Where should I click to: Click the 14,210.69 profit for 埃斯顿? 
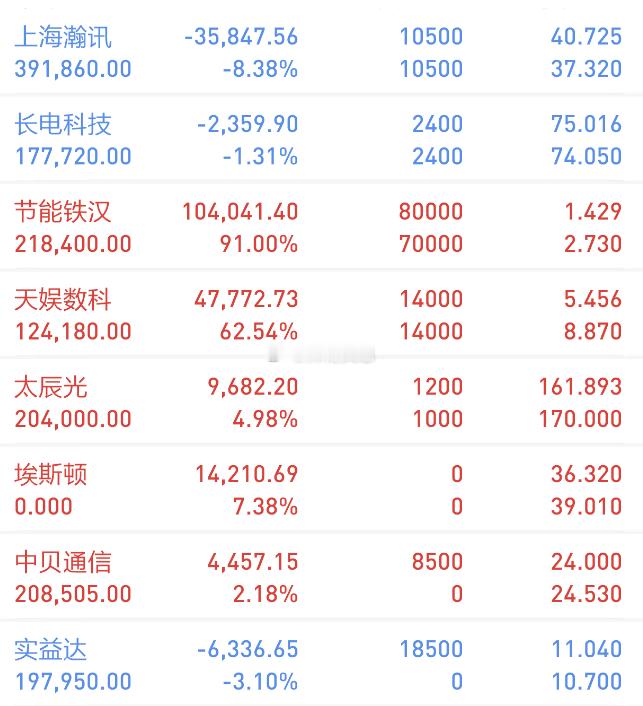click(247, 475)
